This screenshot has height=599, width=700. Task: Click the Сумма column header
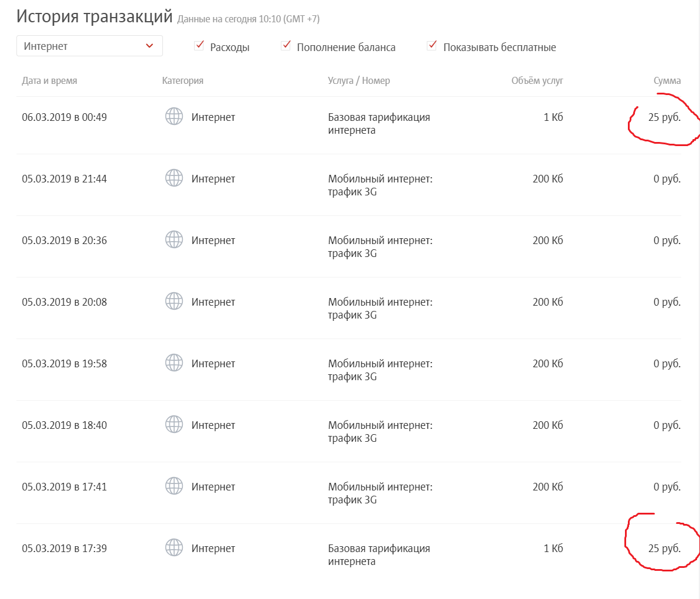tap(667, 81)
